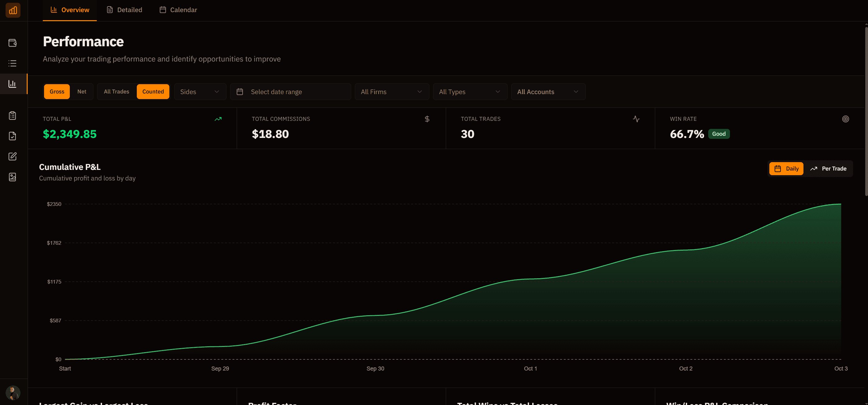Switch P&L mode to Net
This screenshot has height=405, width=868.
point(82,92)
